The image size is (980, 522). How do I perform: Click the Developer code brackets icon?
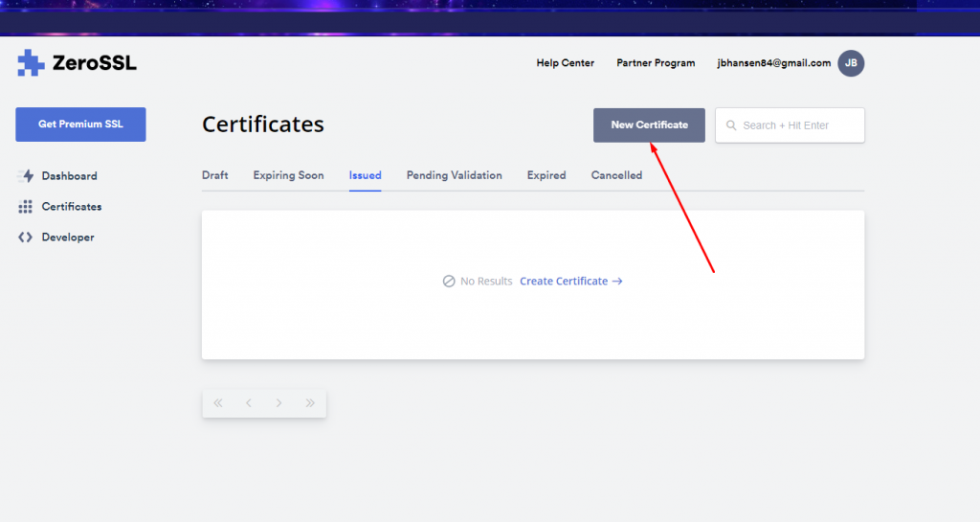point(25,238)
